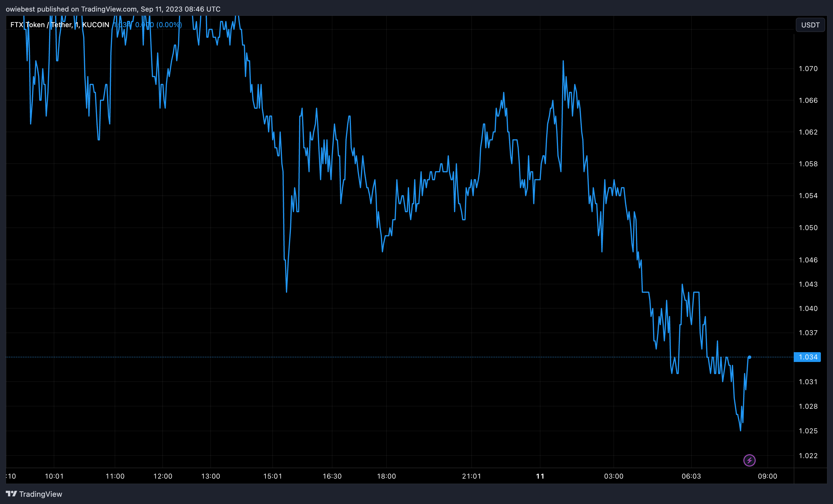Click the 18:00 time axis label

[386, 476]
